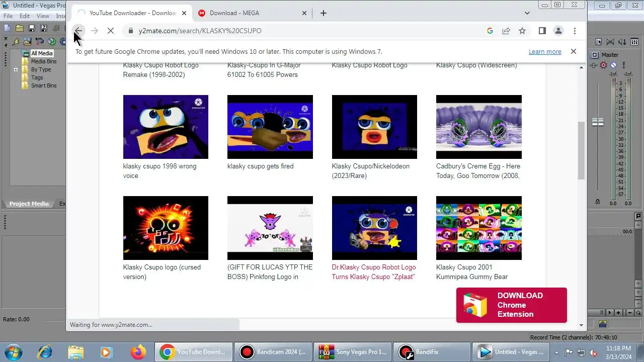Viewport: 644px width, 362px height.
Task: Click Capture Video icon in Project Media
Action: 40,42
